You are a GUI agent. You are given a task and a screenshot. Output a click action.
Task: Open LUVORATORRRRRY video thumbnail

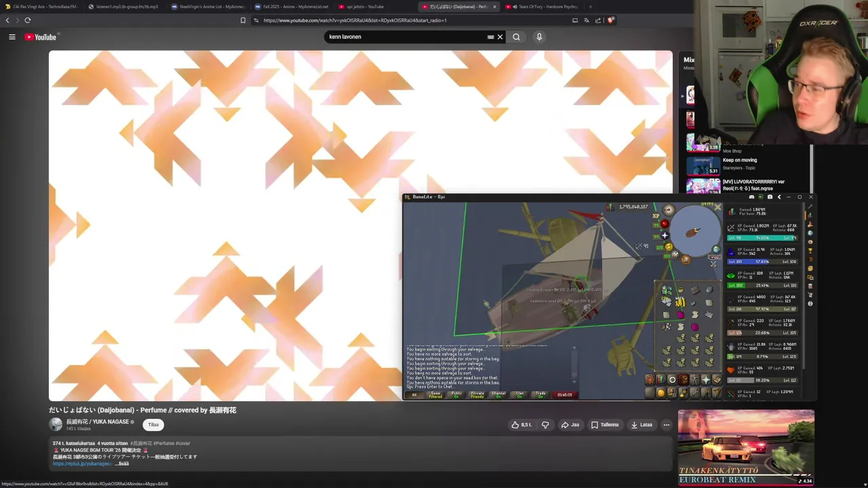pos(703,186)
